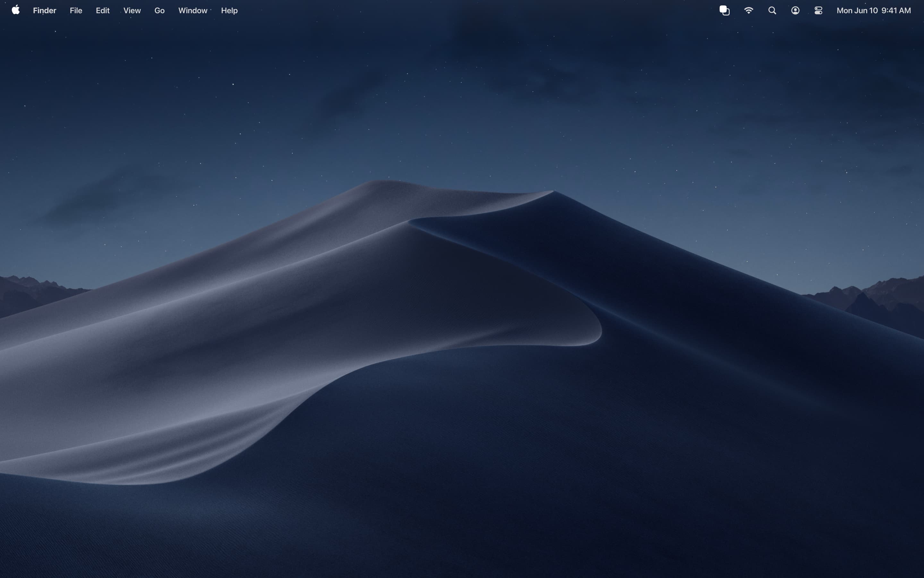Open Control Center toggles icon
This screenshot has width=924, height=578.
coord(818,11)
